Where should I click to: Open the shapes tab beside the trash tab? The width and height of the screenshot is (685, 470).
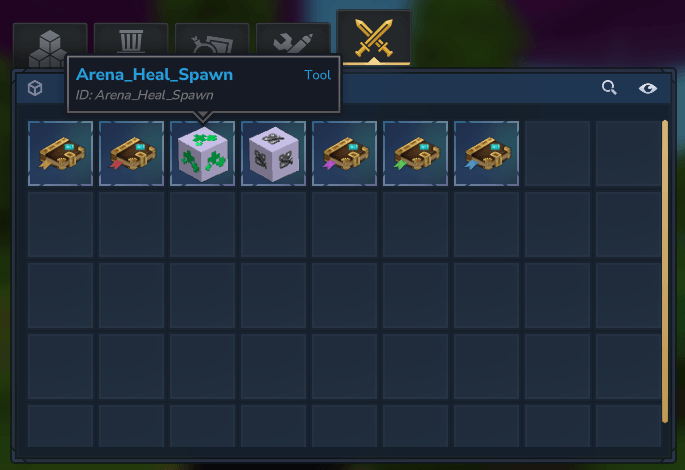[212, 39]
